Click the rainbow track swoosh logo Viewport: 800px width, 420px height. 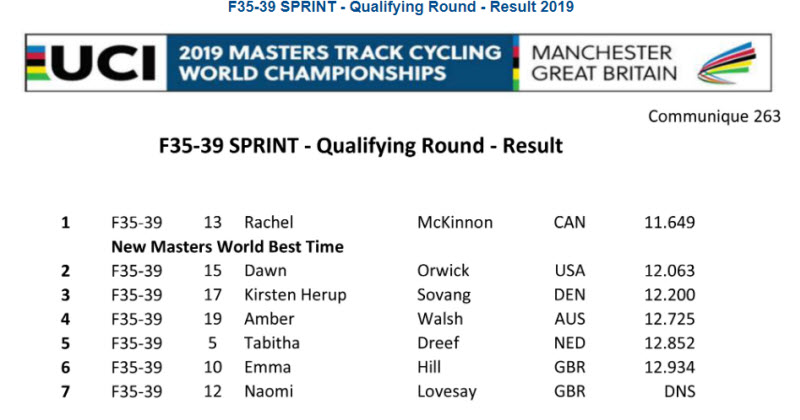[x=726, y=63]
